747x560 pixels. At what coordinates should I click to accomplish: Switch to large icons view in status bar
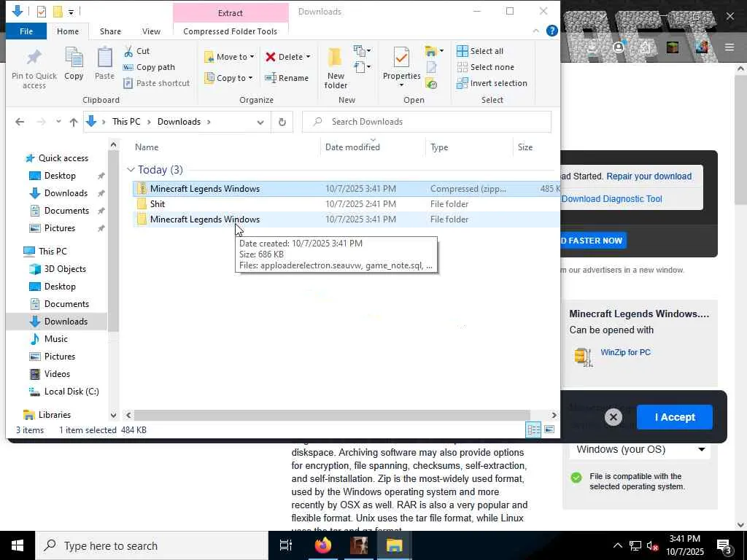(x=549, y=430)
